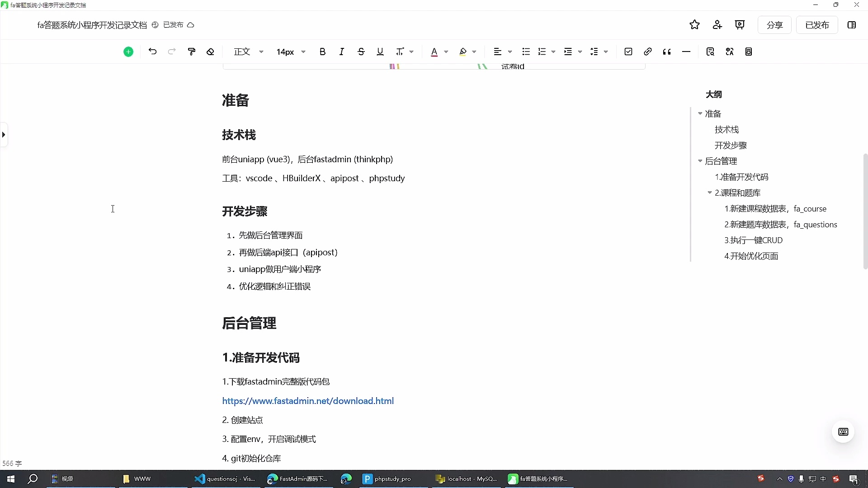
Task: Insert a hyperlink via link icon
Action: [x=647, y=52]
